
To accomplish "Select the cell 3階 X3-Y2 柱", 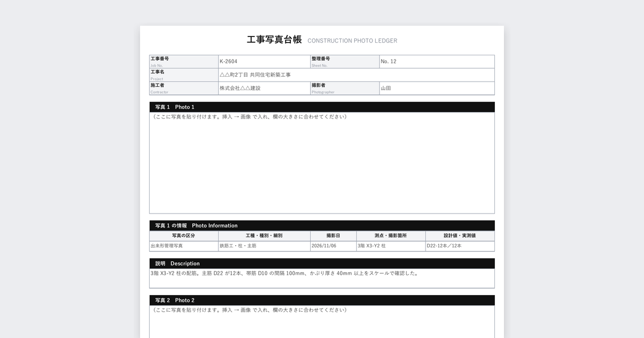I will [x=391, y=246].
